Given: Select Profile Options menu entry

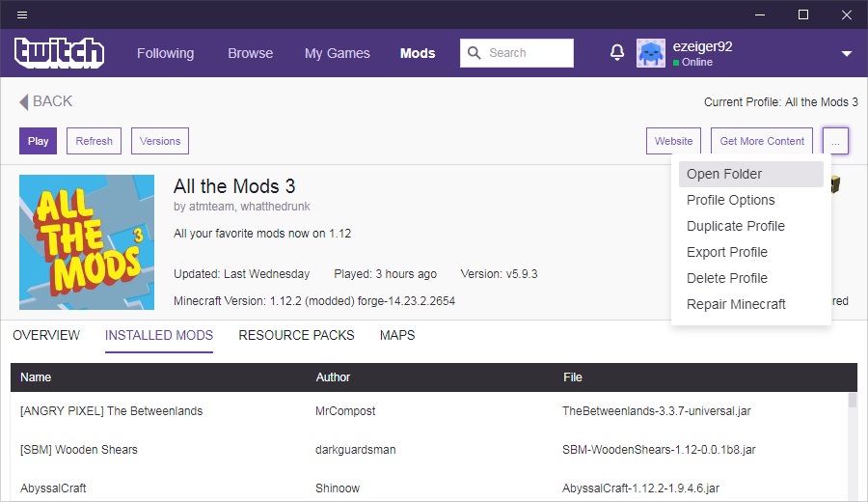Looking at the screenshot, I should point(750,200).
